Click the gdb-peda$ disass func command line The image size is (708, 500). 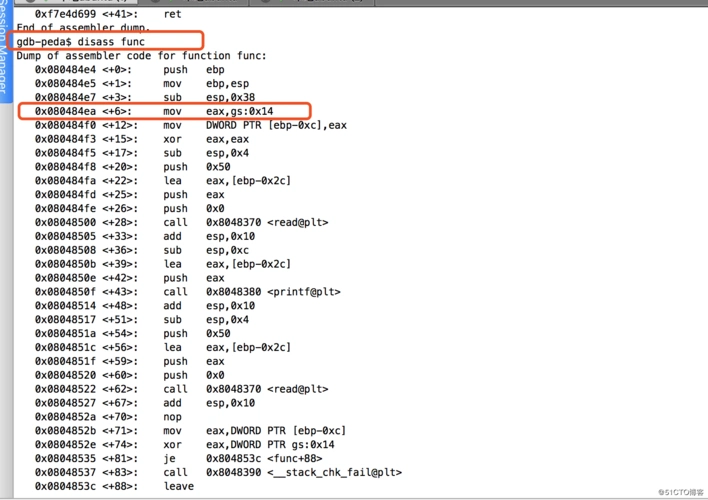pos(81,42)
